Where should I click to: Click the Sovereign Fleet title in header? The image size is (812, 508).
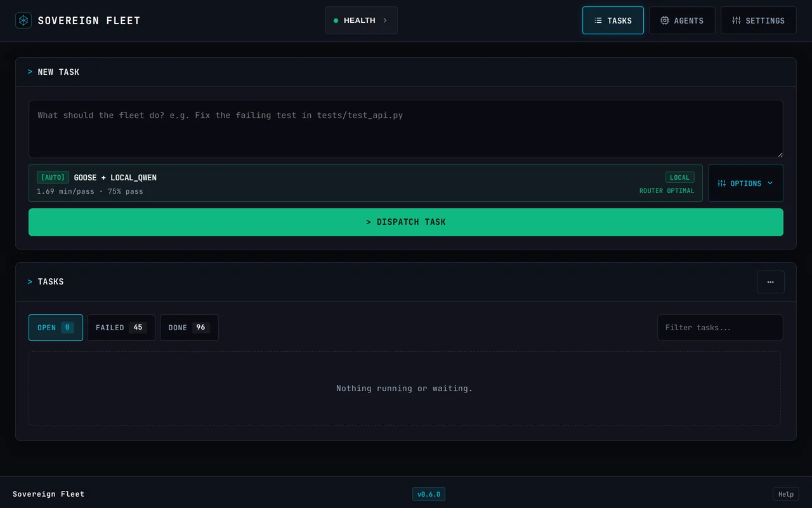[x=89, y=21]
